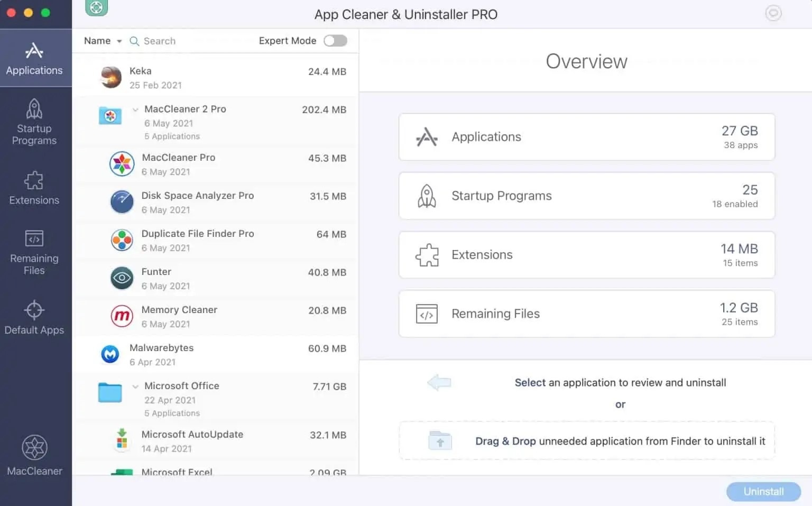812x506 pixels.
Task: Click the rocket icon in the Startup Programs card
Action: [x=427, y=196]
